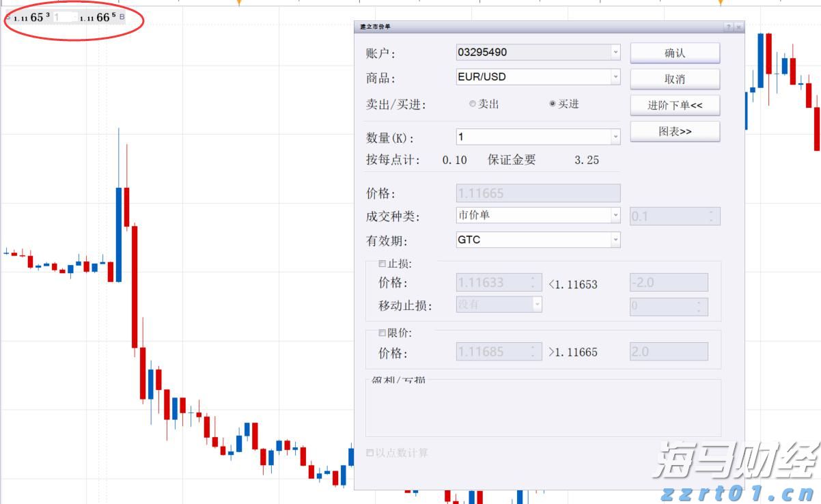Click the orange arrow marker at the top of the chart
Viewport: 821px width, 504px height.
tap(238, 3)
